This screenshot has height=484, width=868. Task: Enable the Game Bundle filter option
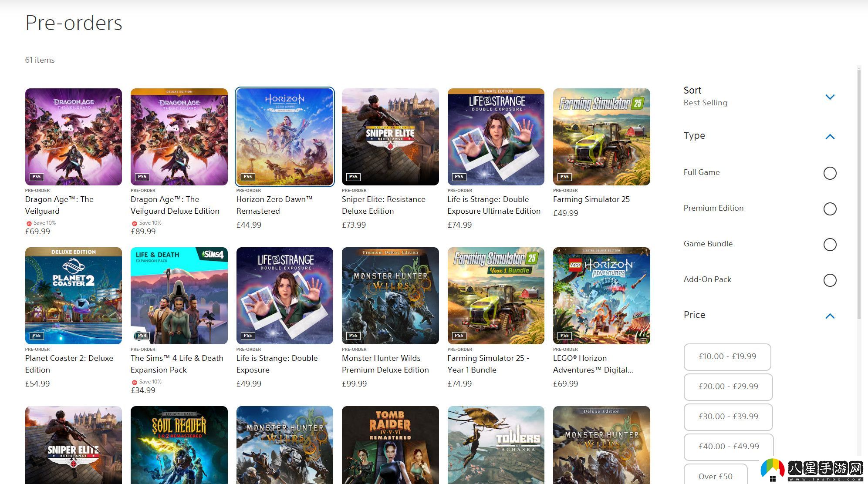[829, 245]
